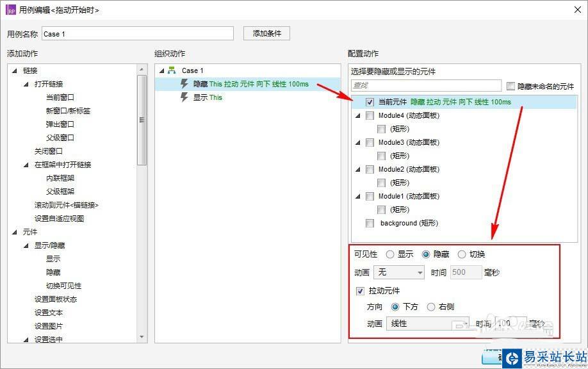
Task: Collapse the Module1 tree node
Action: (358, 196)
